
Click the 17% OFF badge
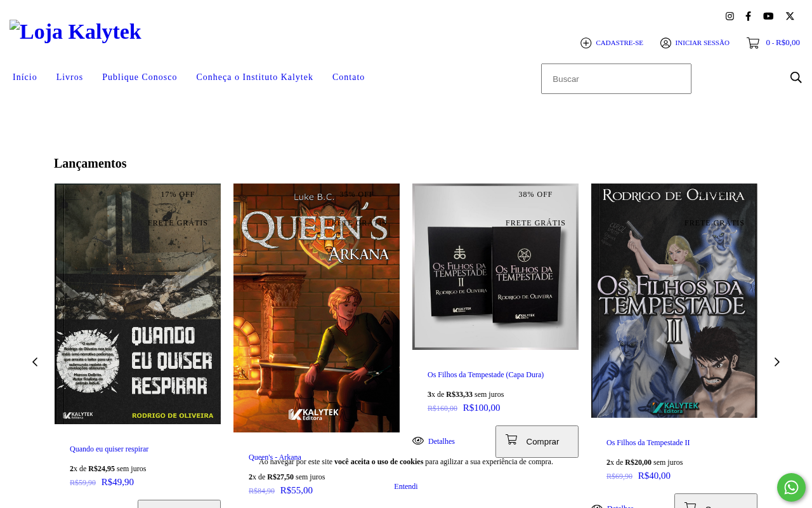(178, 194)
